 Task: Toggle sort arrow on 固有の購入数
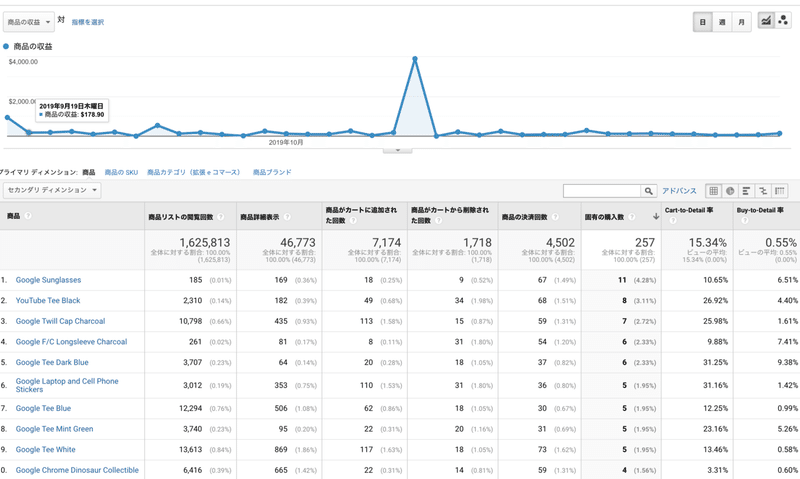pos(656,216)
